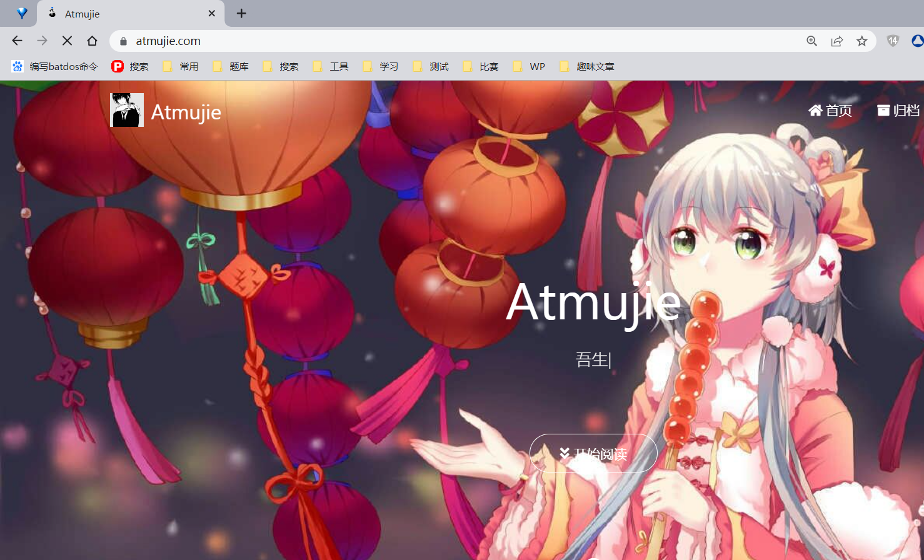Expand the 题库 bookmarks folder

click(x=230, y=66)
